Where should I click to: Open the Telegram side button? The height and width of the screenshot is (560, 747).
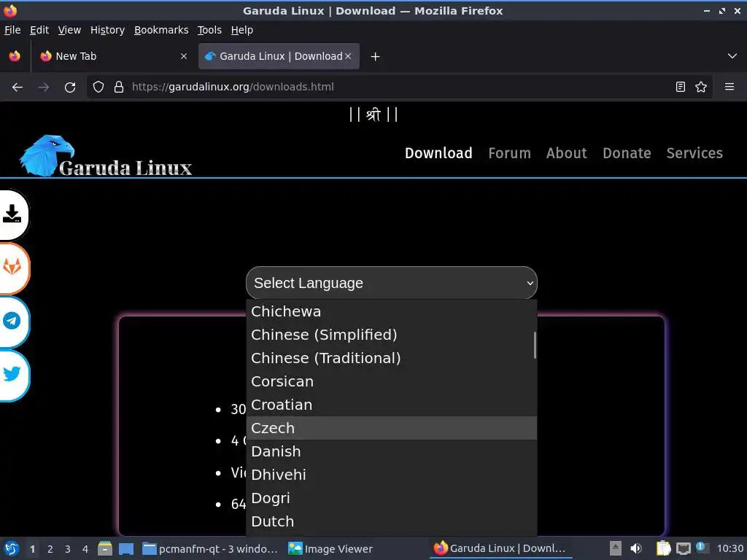coord(12,321)
